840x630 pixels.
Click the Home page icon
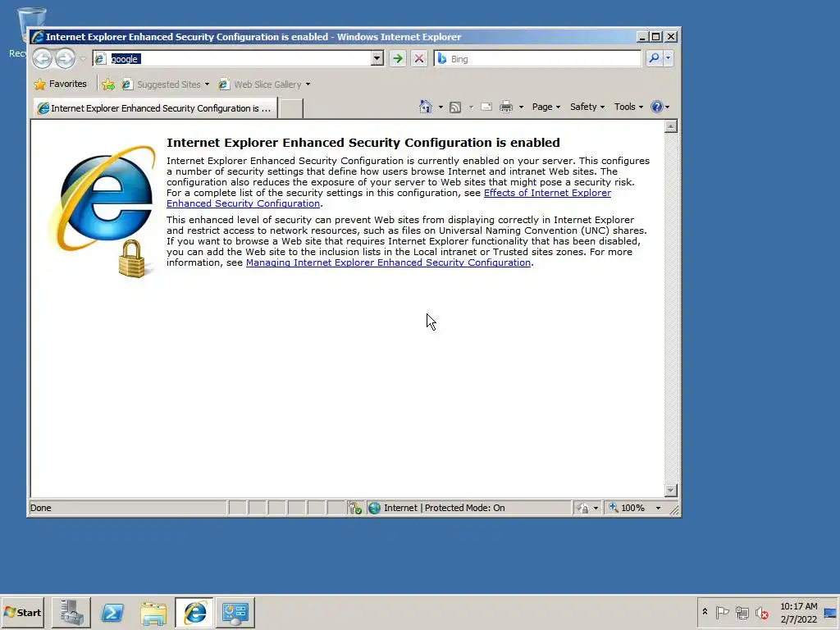(426, 107)
